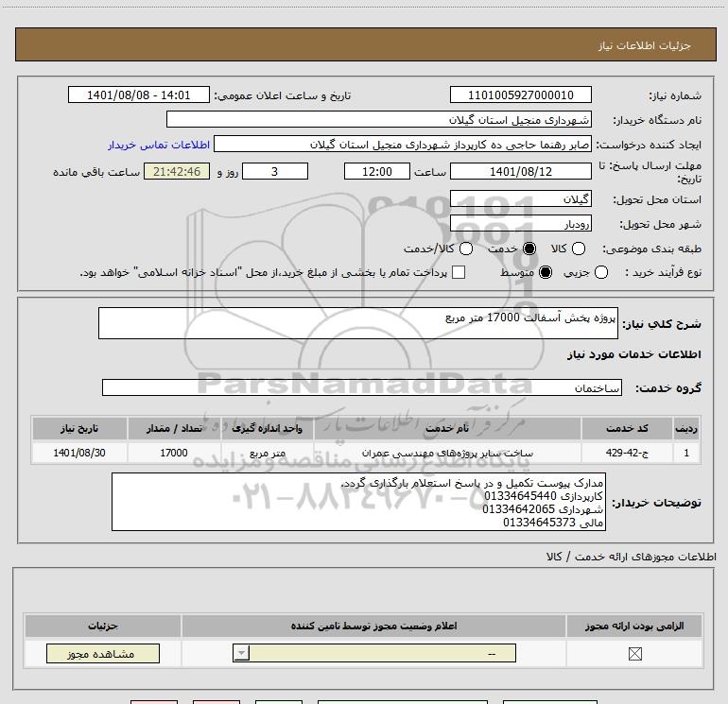Click the جزئیات اطلاعات نیاز page title
The height and width of the screenshot is (704, 728).
(x=644, y=45)
